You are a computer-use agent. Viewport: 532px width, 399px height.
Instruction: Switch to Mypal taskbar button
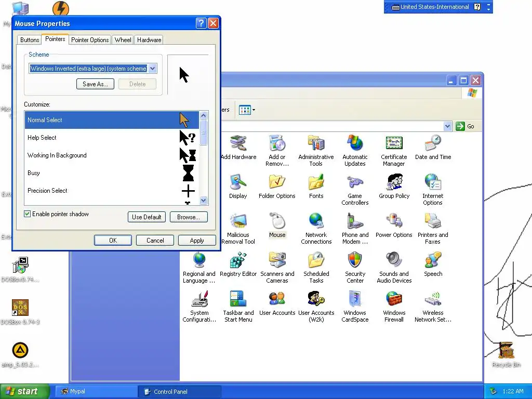96,392
